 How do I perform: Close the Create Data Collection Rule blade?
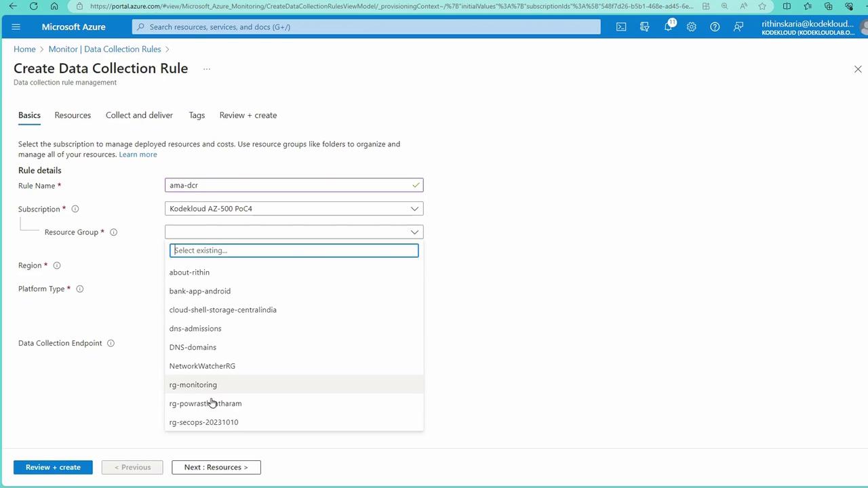tap(858, 69)
